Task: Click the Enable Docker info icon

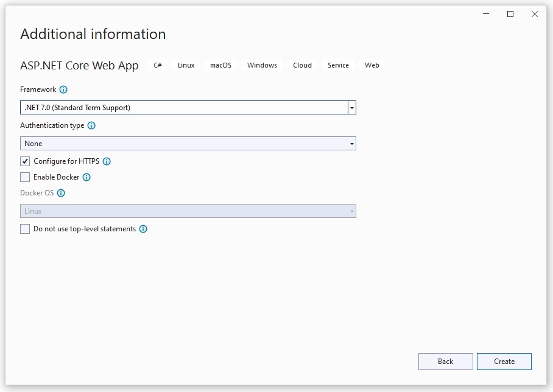Action: pos(86,177)
